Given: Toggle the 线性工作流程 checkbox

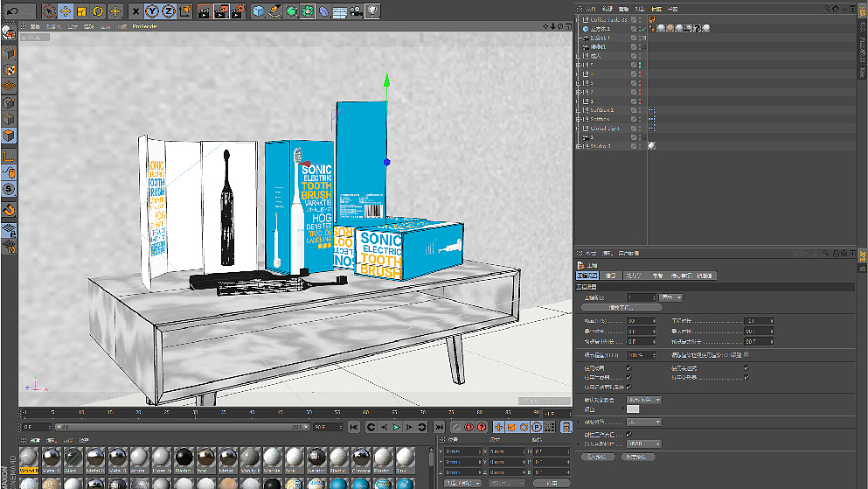Looking at the screenshot, I should click(628, 434).
